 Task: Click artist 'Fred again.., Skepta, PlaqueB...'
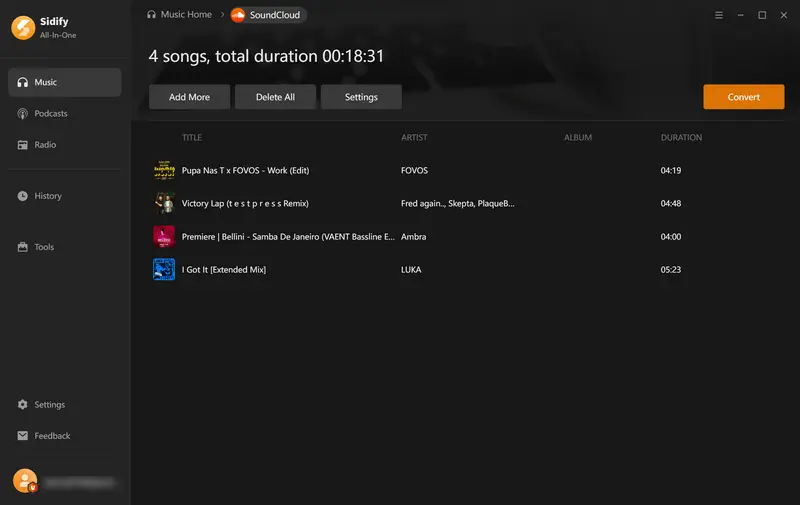458,204
